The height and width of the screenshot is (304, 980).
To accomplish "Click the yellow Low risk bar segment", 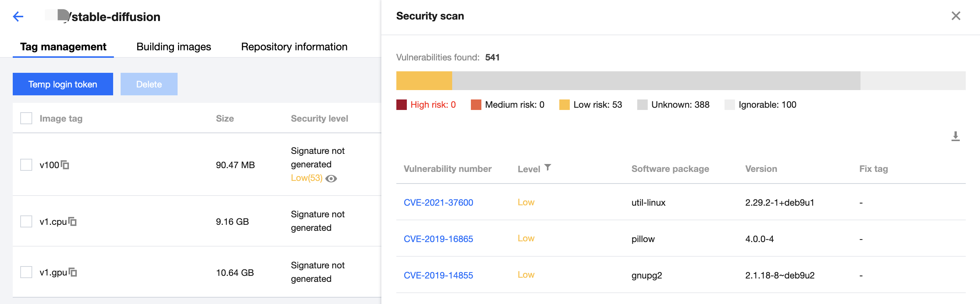I will (x=424, y=81).
